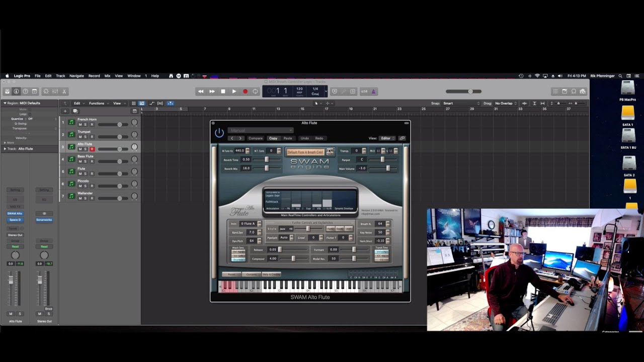Click the red Record button
Screen dimensions: 644x362
click(245, 92)
